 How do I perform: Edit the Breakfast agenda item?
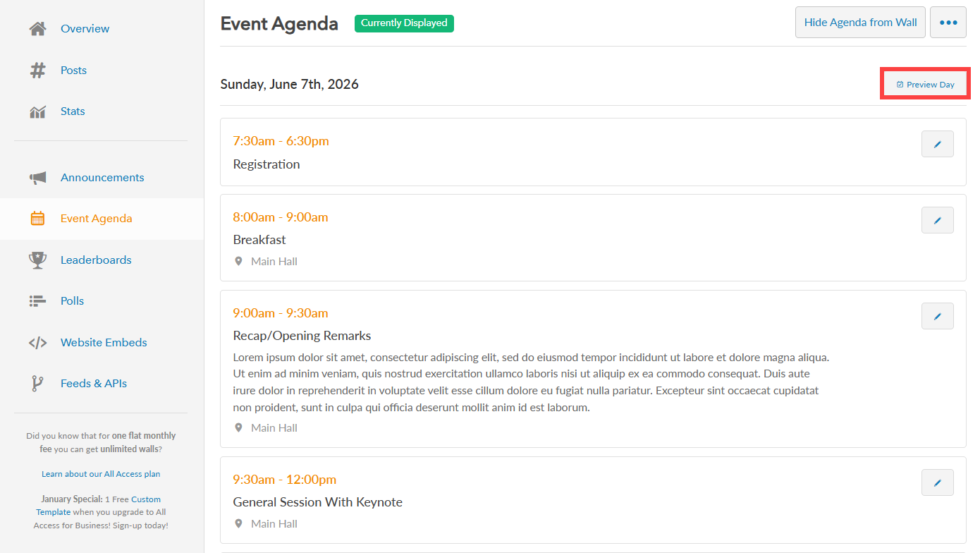(x=937, y=220)
